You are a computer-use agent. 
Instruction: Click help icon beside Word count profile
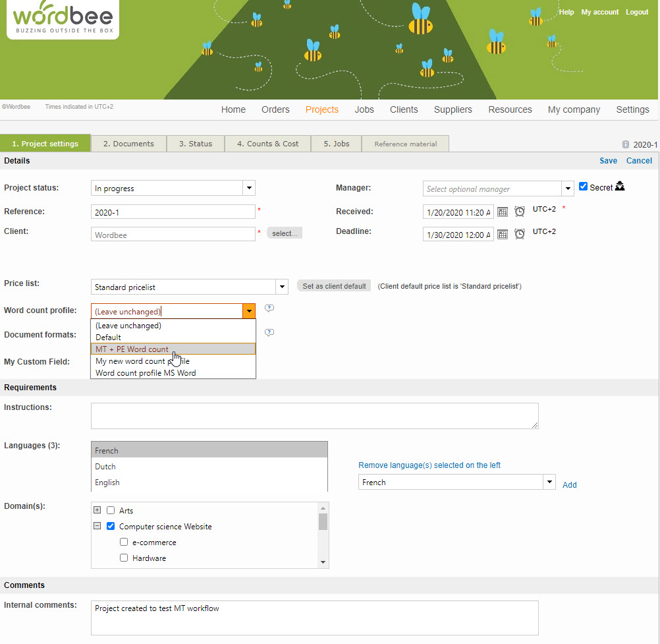click(269, 308)
